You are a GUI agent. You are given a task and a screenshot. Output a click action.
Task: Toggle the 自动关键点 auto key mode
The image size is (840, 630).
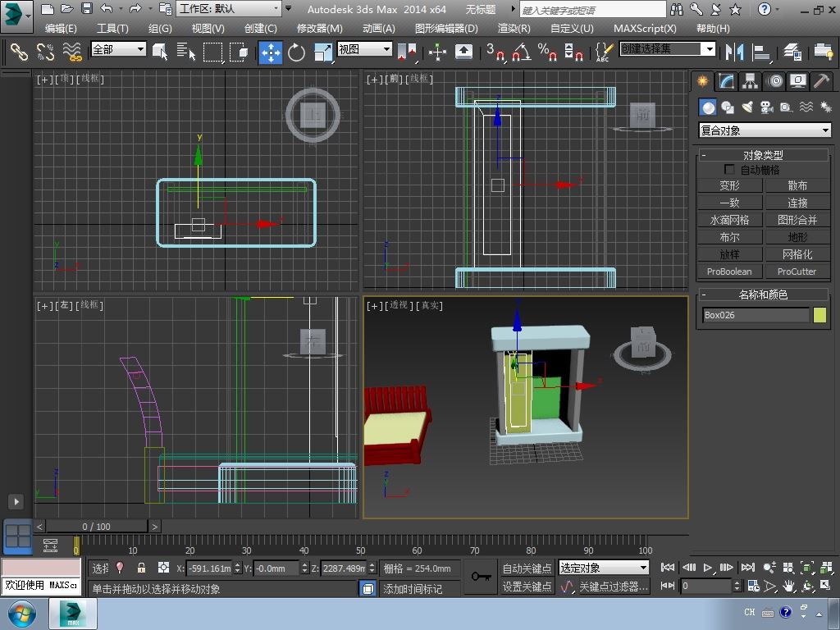(527, 568)
